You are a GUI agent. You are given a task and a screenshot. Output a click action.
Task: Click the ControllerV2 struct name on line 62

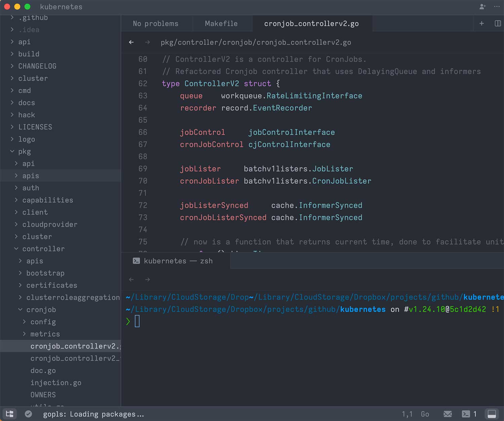212,83
